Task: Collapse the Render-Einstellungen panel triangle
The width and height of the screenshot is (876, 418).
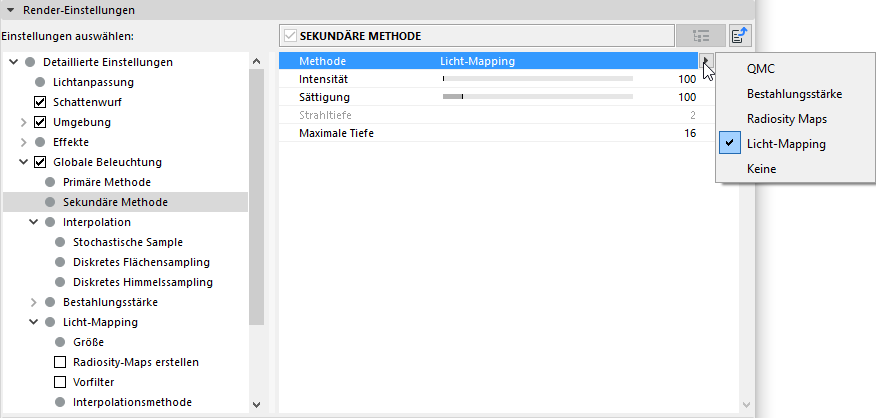Action: tap(10, 10)
